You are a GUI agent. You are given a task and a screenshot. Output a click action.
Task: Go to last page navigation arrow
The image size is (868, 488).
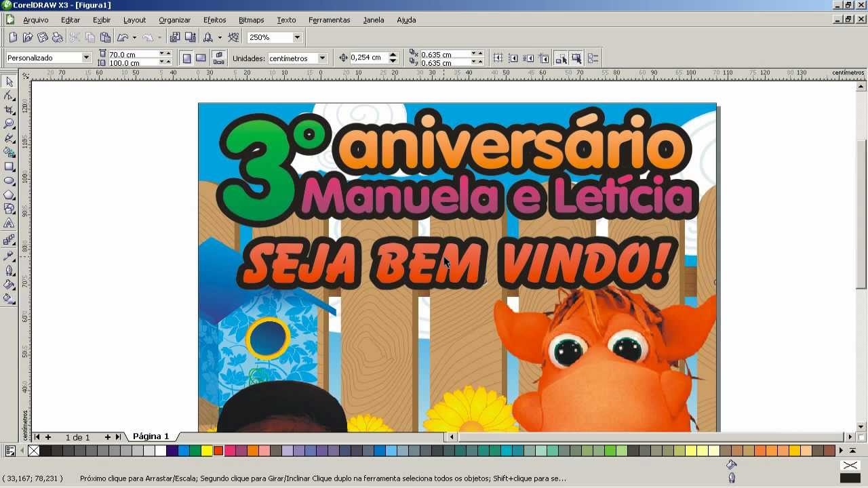[x=118, y=437]
